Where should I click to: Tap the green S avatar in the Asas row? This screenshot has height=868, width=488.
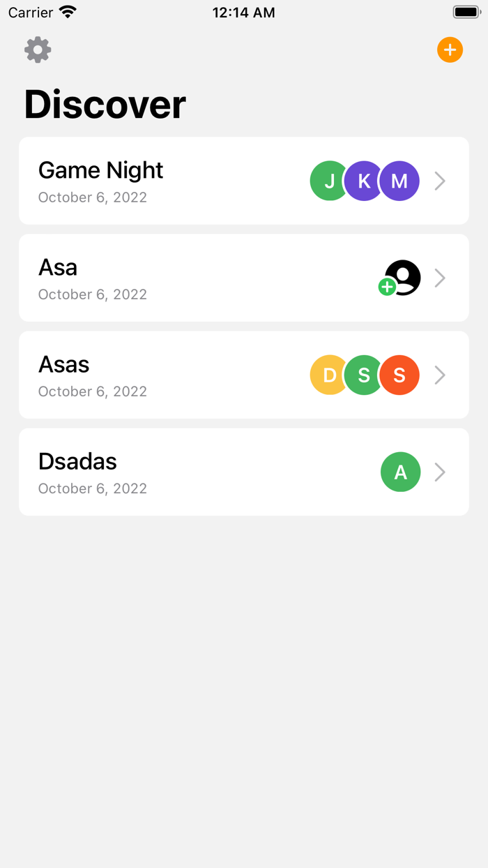pyautogui.click(x=364, y=375)
